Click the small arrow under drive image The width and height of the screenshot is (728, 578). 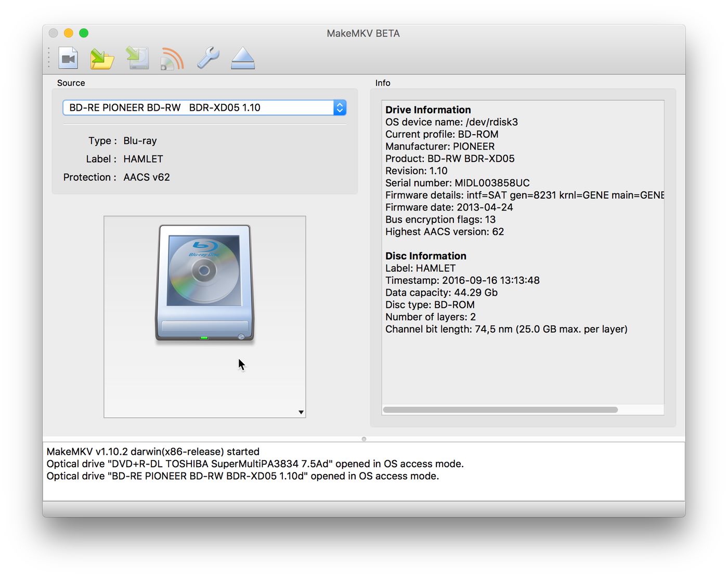(301, 412)
